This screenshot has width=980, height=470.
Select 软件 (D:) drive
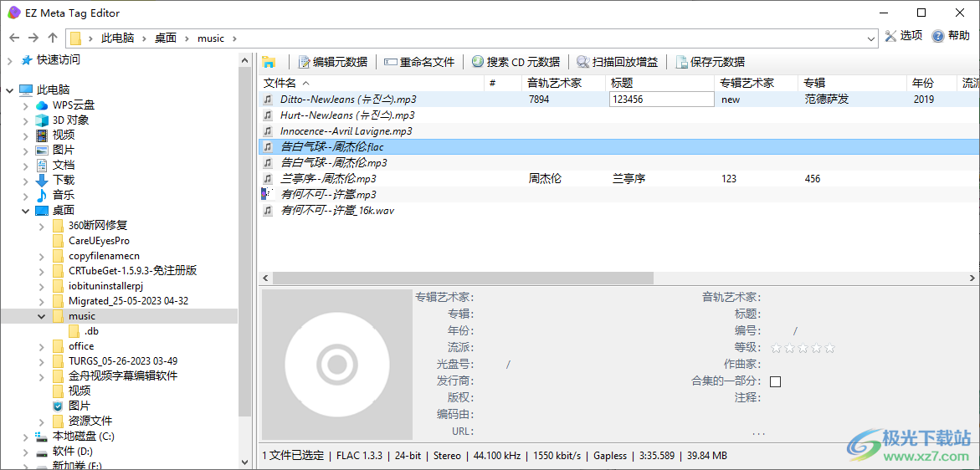[73, 451]
